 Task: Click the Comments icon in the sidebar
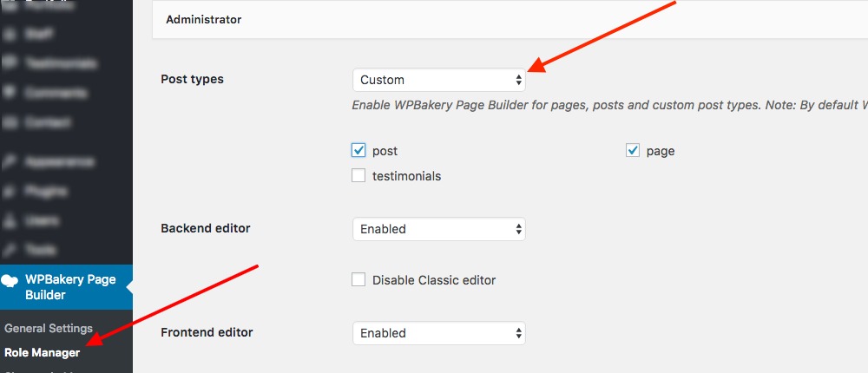pyautogui.click(x=10, y=93)
